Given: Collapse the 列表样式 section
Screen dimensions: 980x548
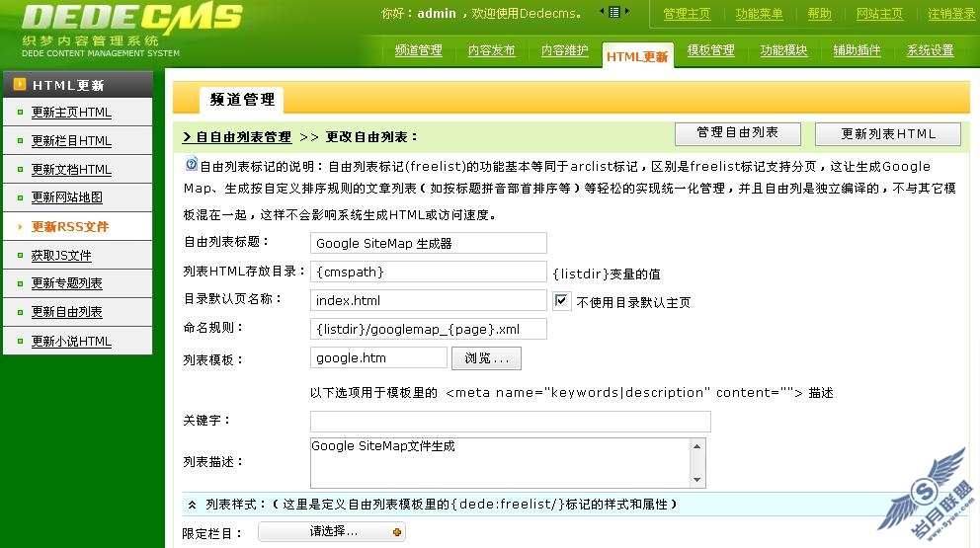Looking at the screenshot, I should pyautogui.click(x=192, y=505).
